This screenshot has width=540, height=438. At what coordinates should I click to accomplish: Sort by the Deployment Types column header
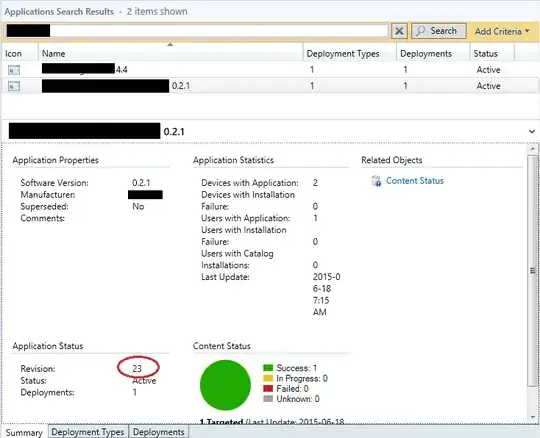350,53
